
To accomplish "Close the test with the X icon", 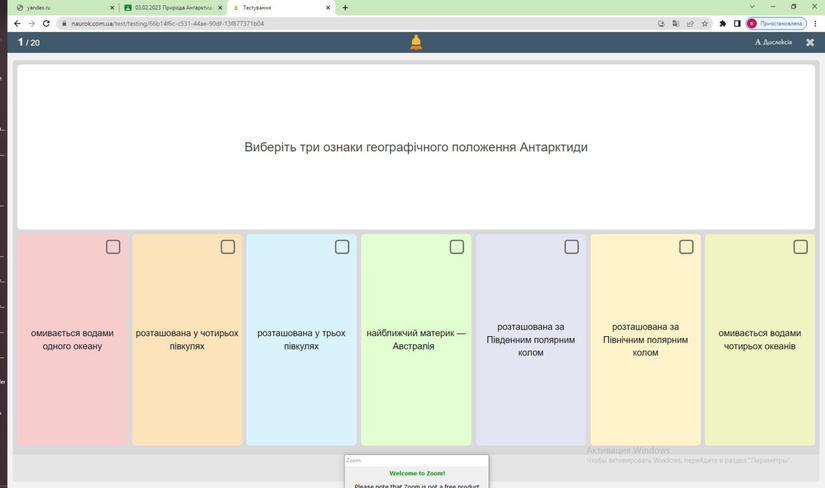I will pyautogui.click(x=810, y=43).
